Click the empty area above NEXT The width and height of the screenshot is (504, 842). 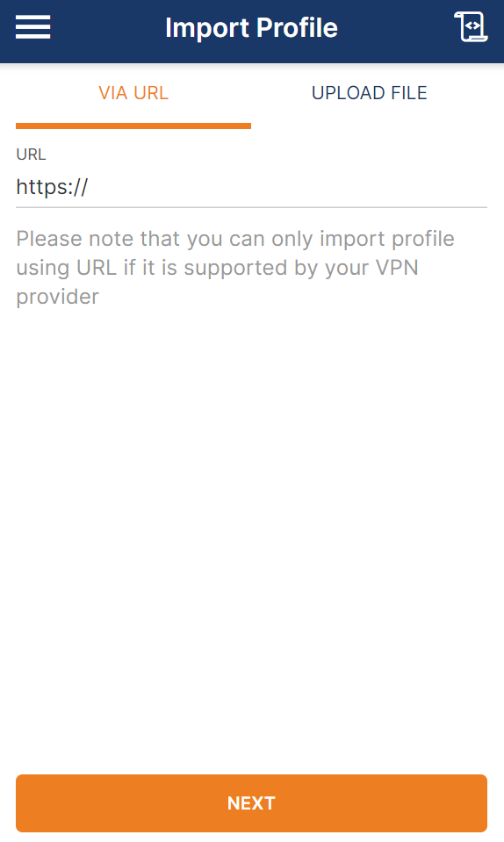pos(251,537)
